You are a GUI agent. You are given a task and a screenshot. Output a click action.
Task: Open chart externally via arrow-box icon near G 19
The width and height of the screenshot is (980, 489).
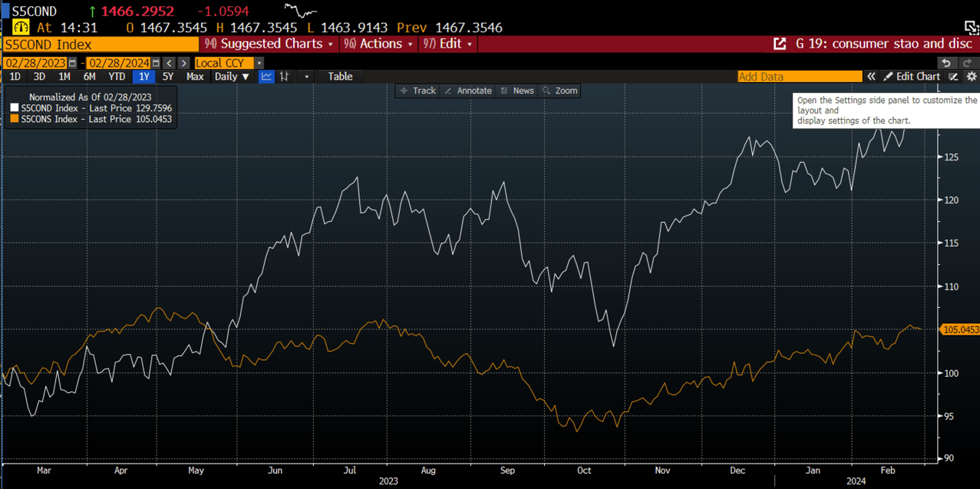[x=780, y=44]
